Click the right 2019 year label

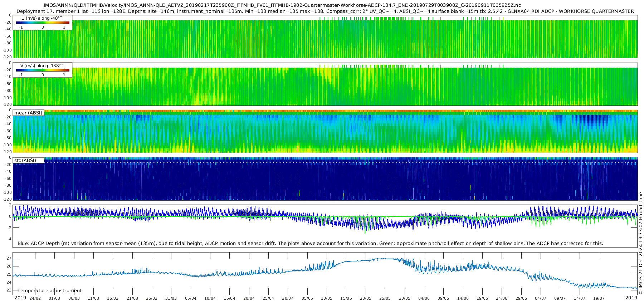pyautogui.click(x=631, y=298)
